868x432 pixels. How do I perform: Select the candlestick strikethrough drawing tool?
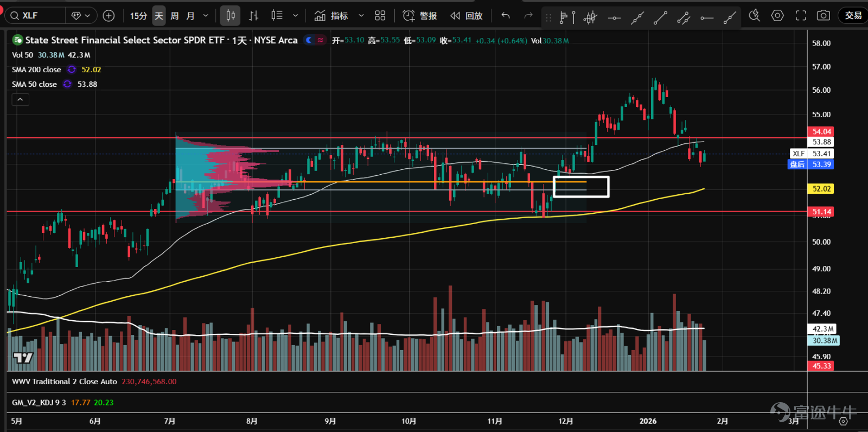click(590, 18)
